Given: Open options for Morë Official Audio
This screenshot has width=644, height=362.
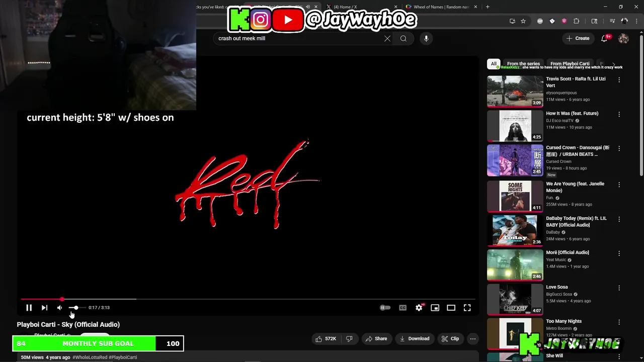Looking at the screenshot, I should click(619, 253).
